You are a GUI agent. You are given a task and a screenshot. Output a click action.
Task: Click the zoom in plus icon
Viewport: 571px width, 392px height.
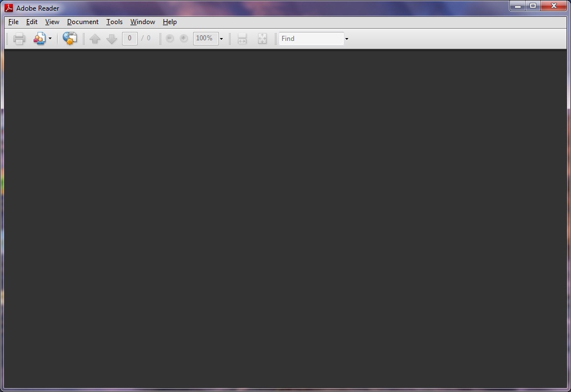(184, 38)
